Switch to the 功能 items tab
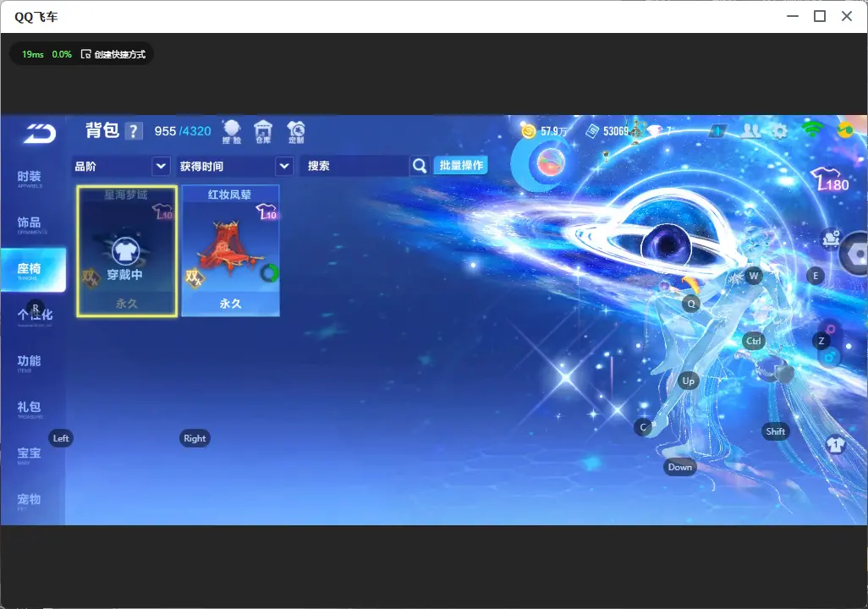This screenshot has width=868, height=609. (x=29, y=363)
